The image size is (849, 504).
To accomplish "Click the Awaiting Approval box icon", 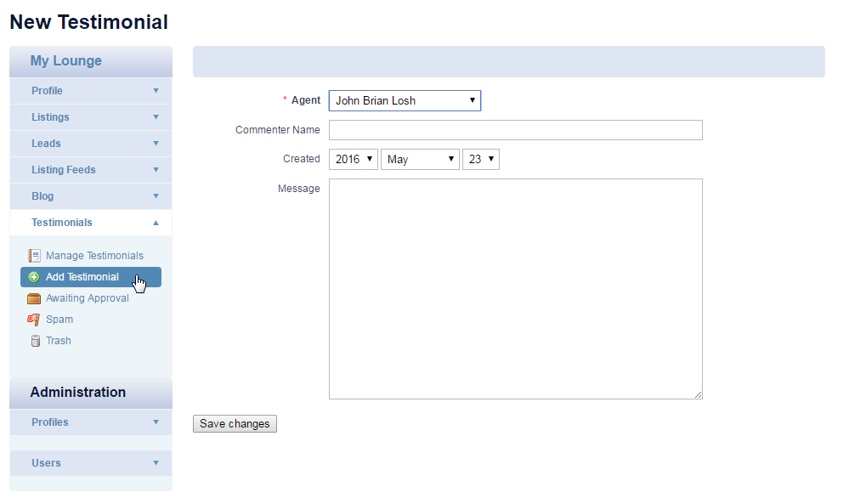I will click(34, 298).
